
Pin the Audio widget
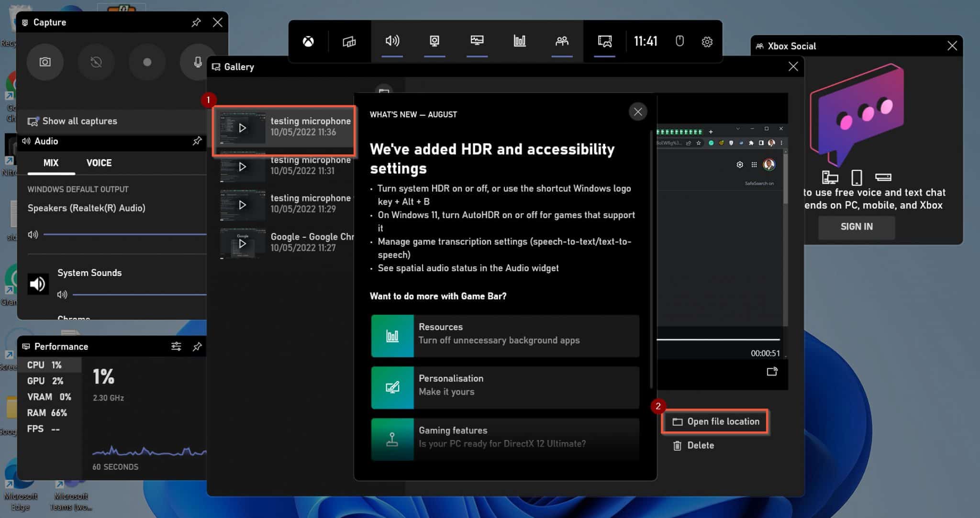197,141
